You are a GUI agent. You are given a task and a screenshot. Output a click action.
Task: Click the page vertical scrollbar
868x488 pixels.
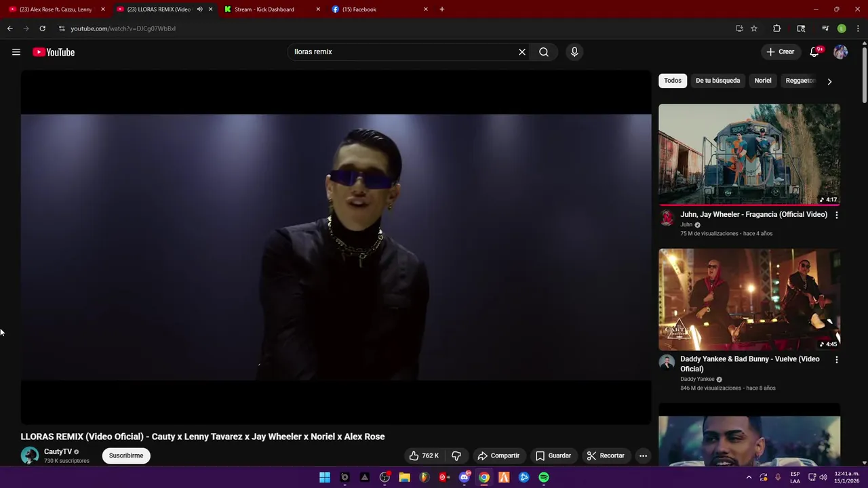point(864,75)
